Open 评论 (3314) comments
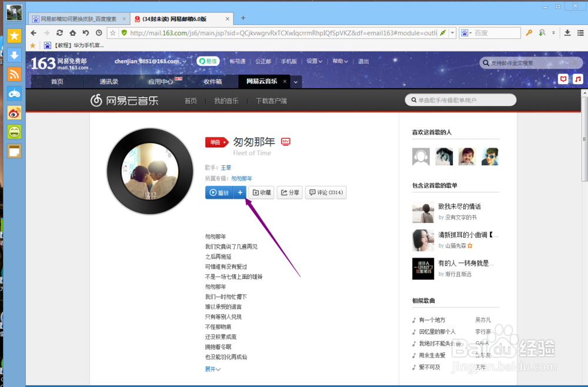Screen dimensions: 588x387 (326, 192)
